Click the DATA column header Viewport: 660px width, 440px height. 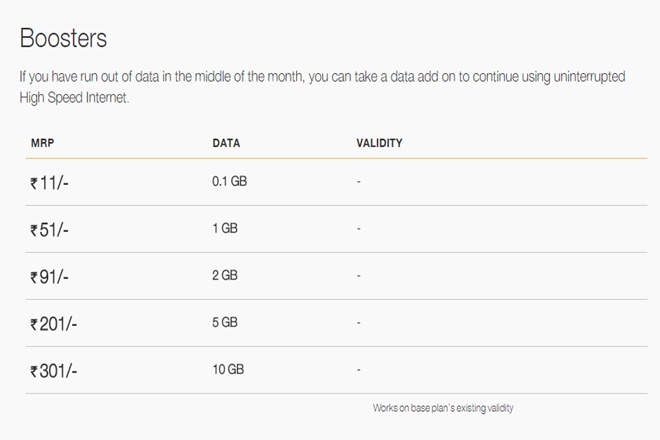point(226,143)
